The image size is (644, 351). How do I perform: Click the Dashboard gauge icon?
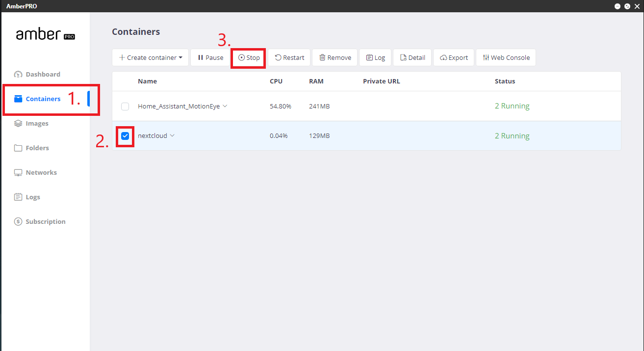coord(18,75)
